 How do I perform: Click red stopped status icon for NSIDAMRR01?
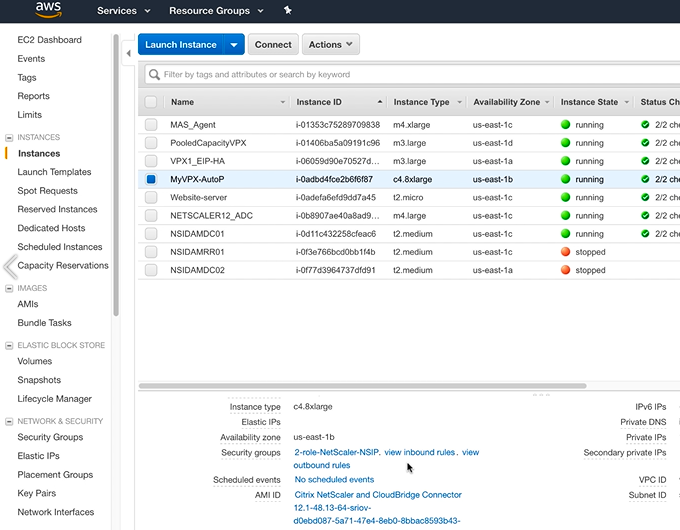[565, 252]
